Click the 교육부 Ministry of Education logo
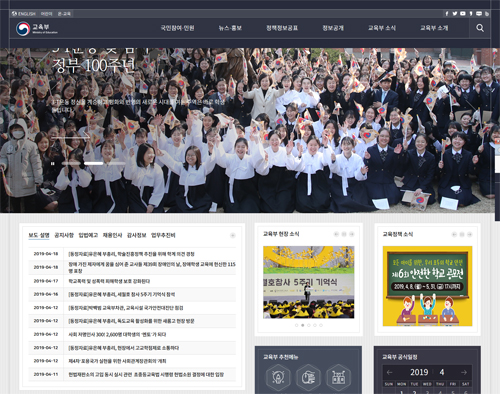This screenshot has height=394, width=500. pyautogui.click(x=37, y=28)
